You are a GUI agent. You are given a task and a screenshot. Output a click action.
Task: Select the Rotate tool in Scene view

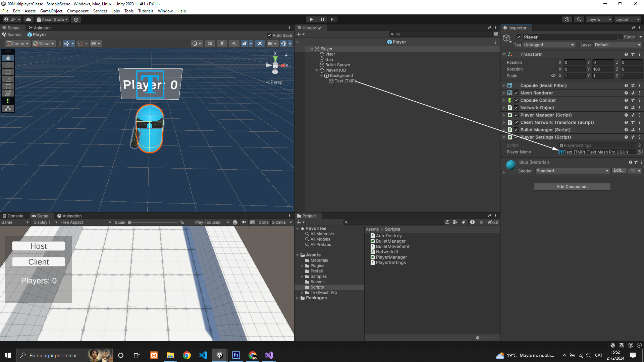tap(8, 72)
